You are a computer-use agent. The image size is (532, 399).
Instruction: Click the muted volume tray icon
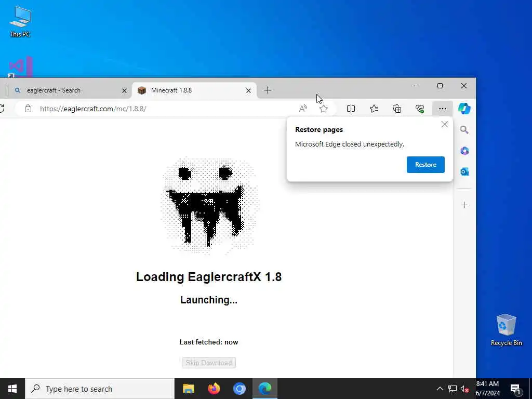[464, 389]
